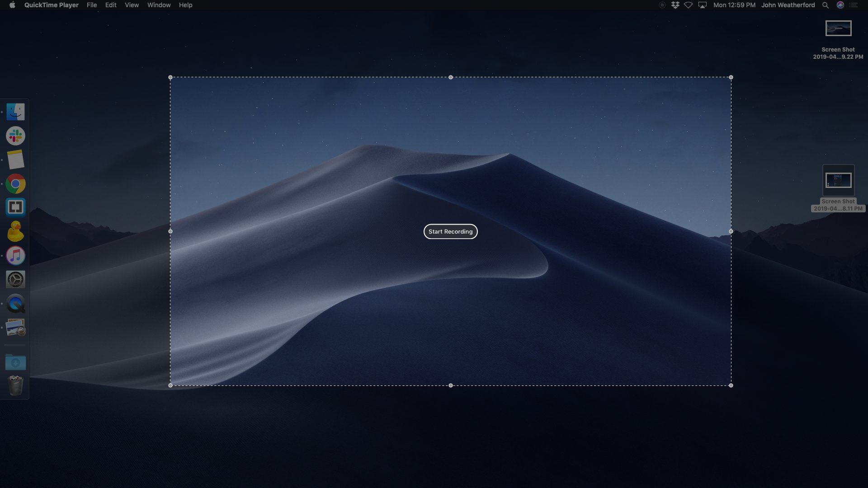This screenshot has width=868, height=488.
Task: Open the Cyberduck FTP icon
Action: point(15,232)
